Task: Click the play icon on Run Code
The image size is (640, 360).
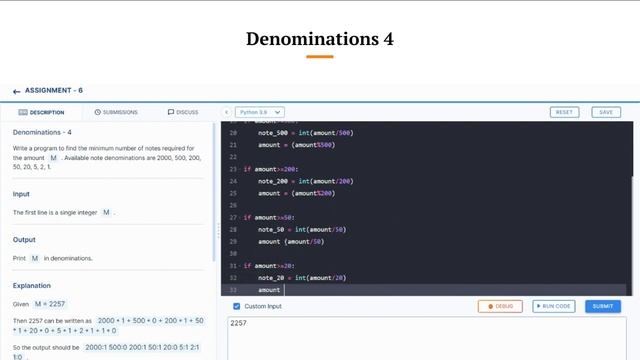Action: click(539, 306)
